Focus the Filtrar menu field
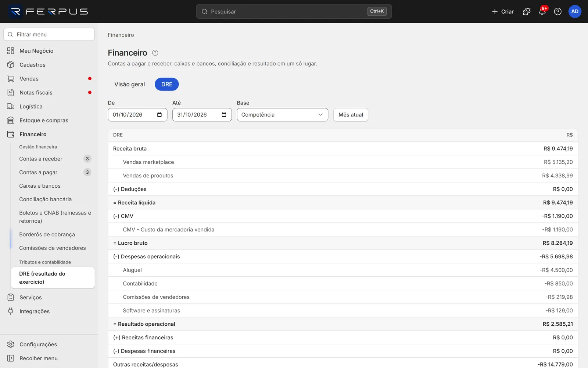 tap(49, 35)
